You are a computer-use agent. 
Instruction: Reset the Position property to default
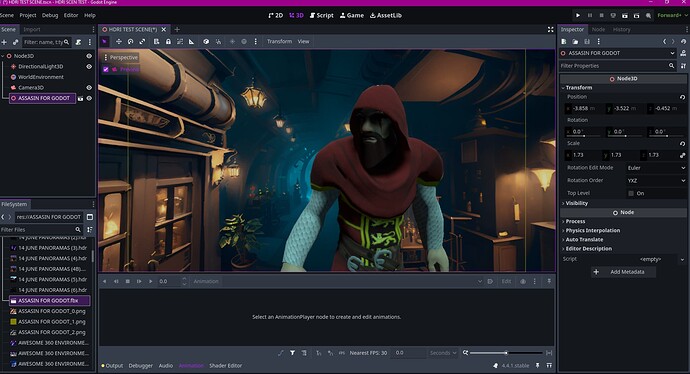coord(682,97)
